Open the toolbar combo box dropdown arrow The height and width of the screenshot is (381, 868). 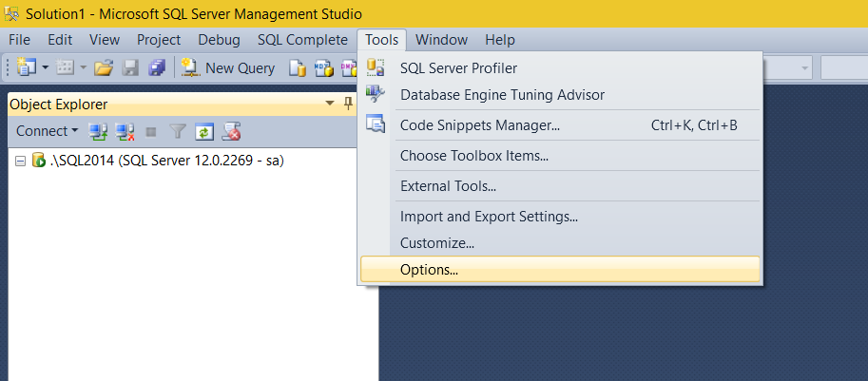point(804,68)
